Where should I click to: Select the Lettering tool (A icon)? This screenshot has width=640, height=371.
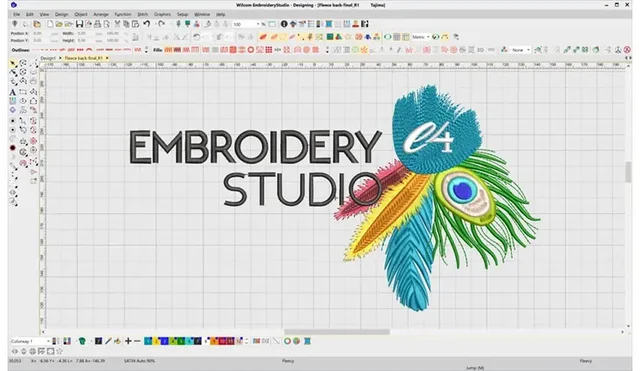pos(13,92)
